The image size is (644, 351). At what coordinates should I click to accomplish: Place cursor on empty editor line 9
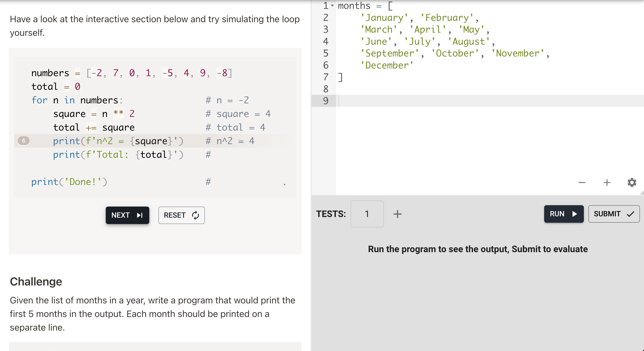450,101
